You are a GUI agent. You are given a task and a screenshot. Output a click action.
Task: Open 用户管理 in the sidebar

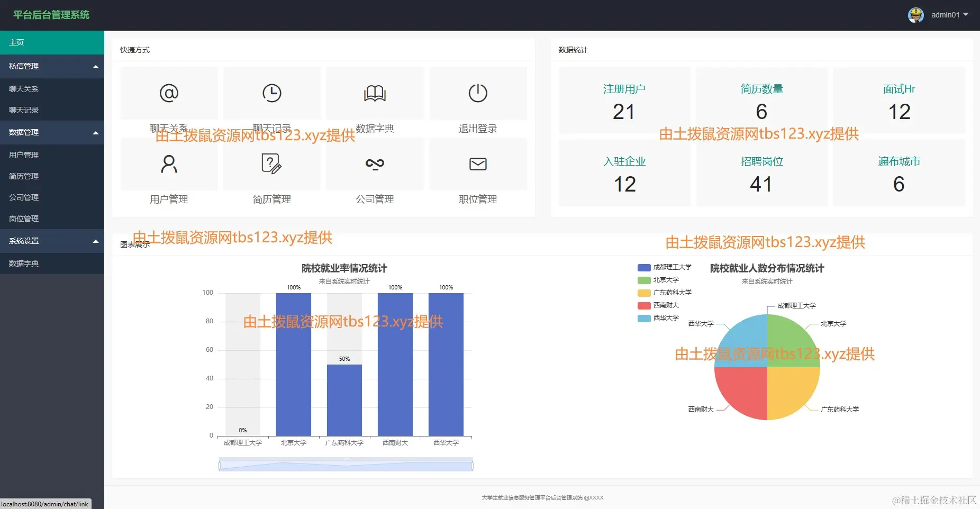click(52, 155)
